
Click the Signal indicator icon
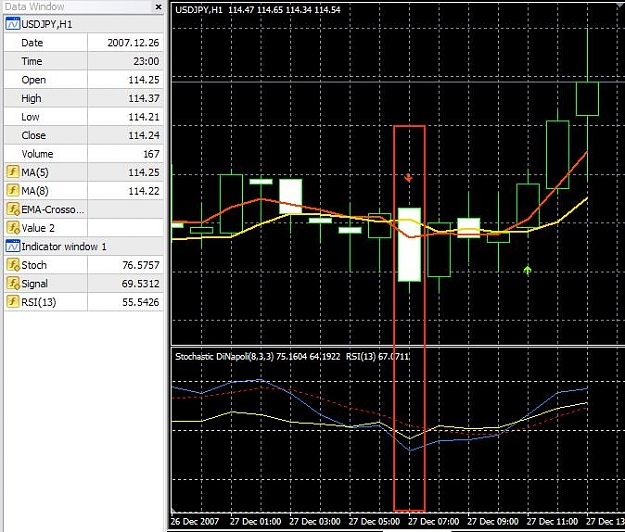point(13,283)
